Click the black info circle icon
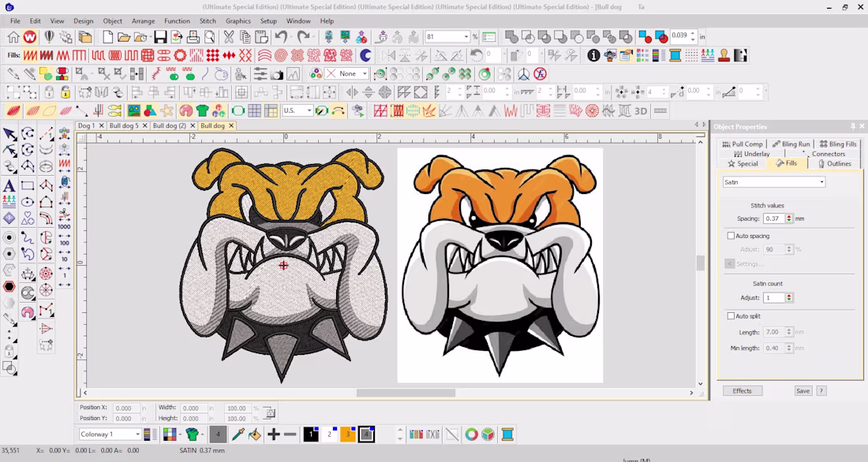868x462 pixels. [593, 55]
